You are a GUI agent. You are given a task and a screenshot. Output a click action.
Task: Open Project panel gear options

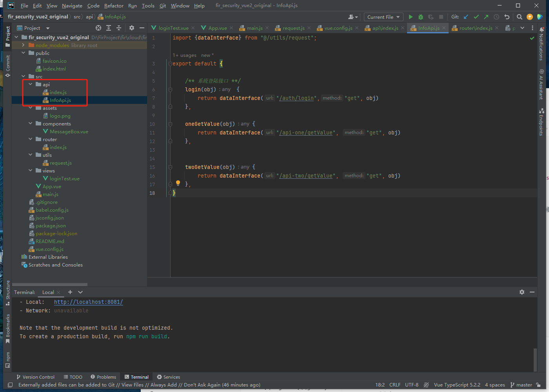(132, 28)
